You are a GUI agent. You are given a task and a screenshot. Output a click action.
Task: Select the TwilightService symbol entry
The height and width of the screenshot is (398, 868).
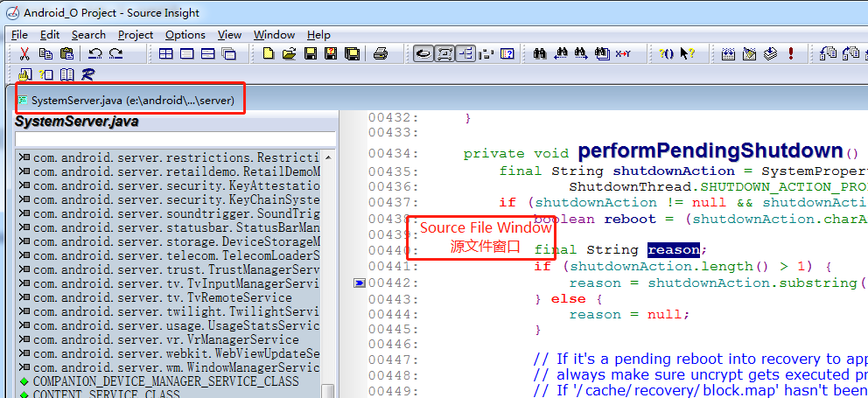click(x=168, y=311)
